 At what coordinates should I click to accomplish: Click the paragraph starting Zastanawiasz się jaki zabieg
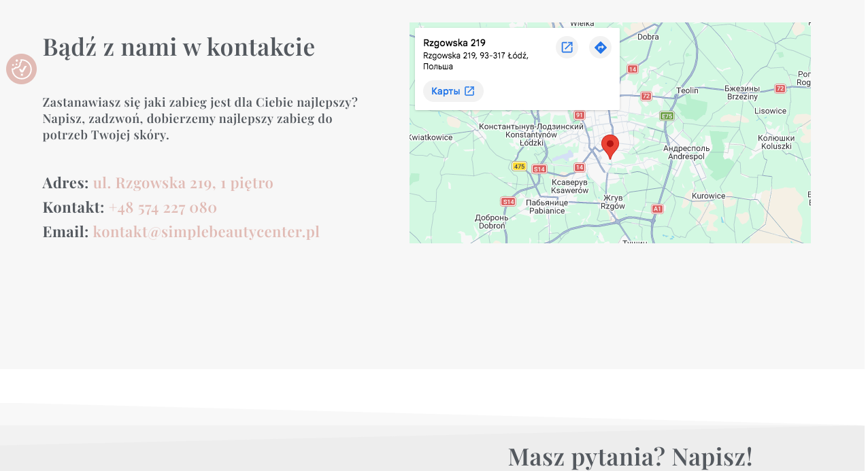point(200,119)
